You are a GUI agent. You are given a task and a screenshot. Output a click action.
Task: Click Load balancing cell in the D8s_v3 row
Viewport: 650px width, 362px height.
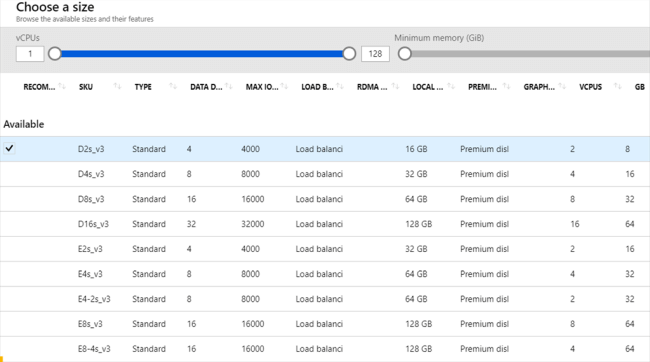[x=319, y=199]
